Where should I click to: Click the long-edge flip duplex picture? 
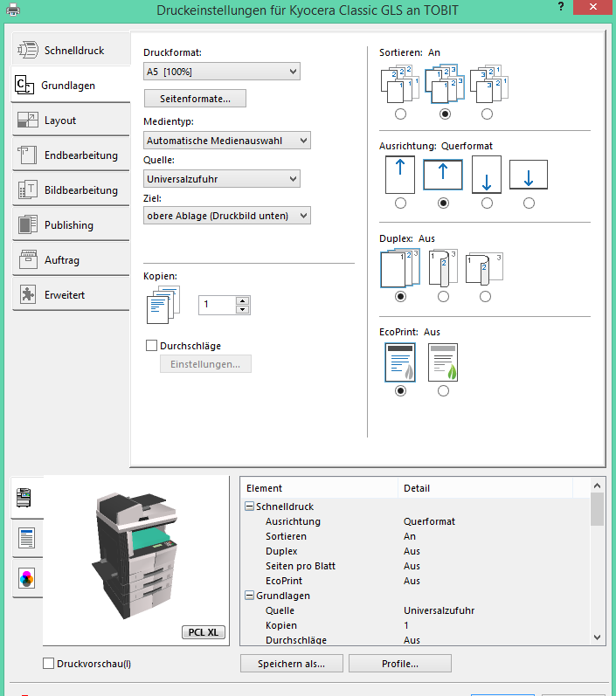[443, 268]
